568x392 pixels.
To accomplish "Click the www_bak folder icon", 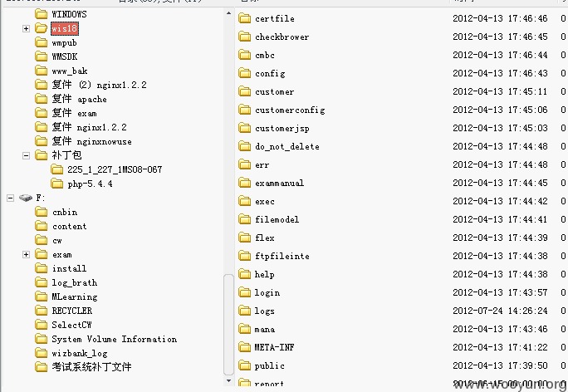I will 42,71.
